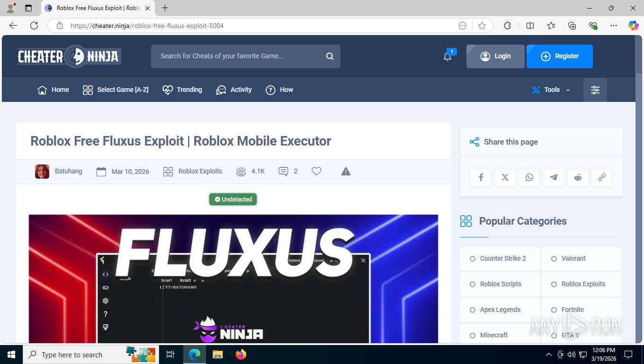Open Select Game [A-Z] menu

[x=116, y=90]
